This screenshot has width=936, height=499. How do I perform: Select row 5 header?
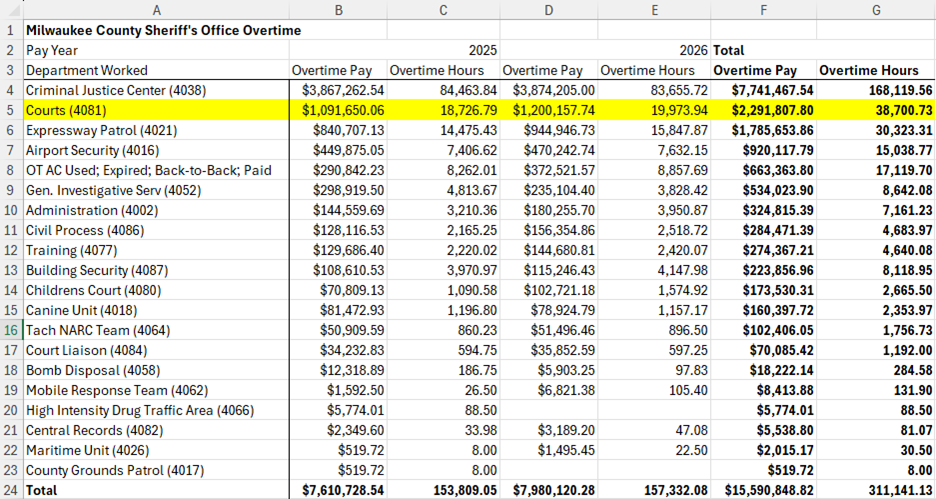pyautogui.click(x=11, y=110)
